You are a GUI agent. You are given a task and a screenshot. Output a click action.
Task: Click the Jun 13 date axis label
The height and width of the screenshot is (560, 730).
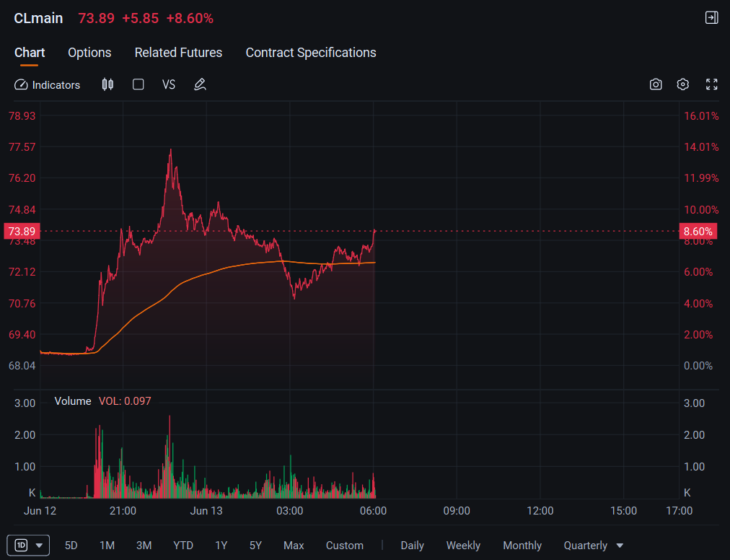[206, 511]
